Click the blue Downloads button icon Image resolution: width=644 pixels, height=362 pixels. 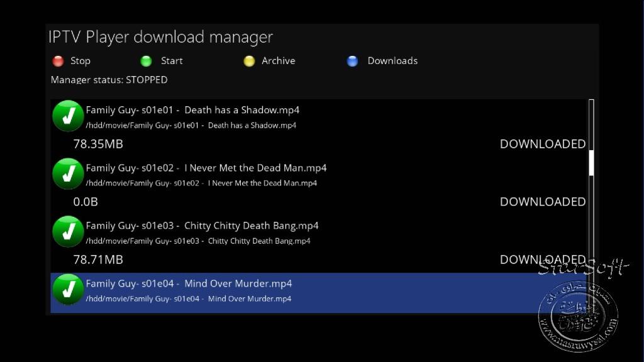click(352, 61)
